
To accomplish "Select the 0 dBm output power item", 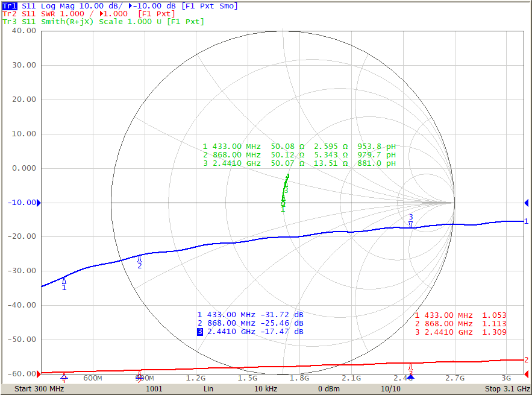I will tap(329, 389).
